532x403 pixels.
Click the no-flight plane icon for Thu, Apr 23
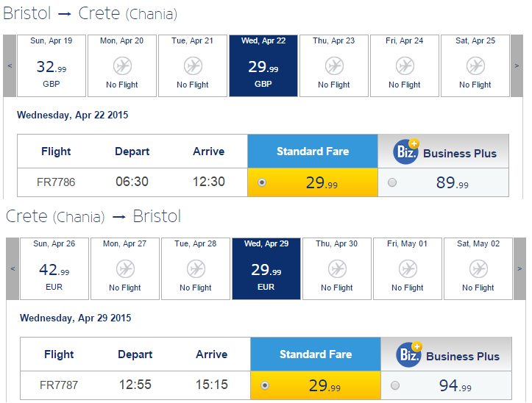[334, 65]
